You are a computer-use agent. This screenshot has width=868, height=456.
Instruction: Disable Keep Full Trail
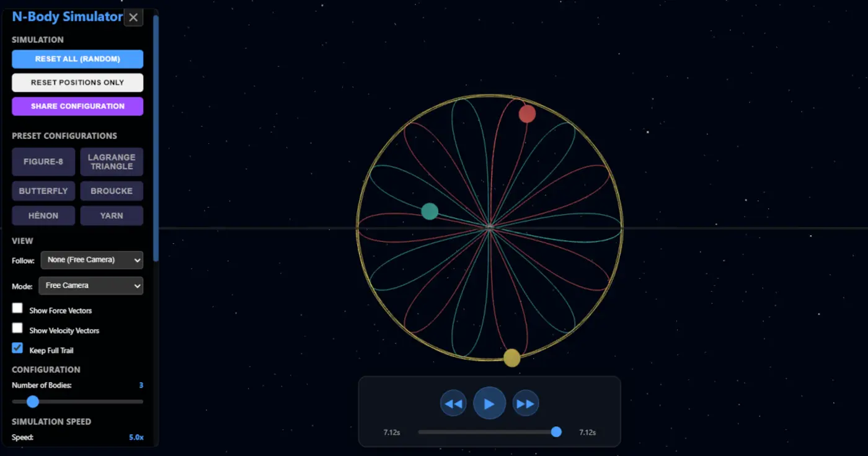[17, 347]
